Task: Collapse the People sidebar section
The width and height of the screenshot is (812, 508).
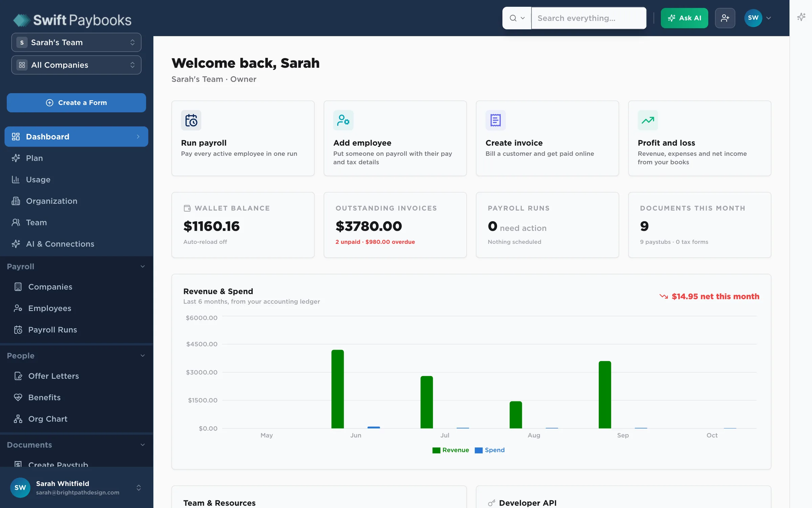Action: pyautogui.click(x=76, y=356)
